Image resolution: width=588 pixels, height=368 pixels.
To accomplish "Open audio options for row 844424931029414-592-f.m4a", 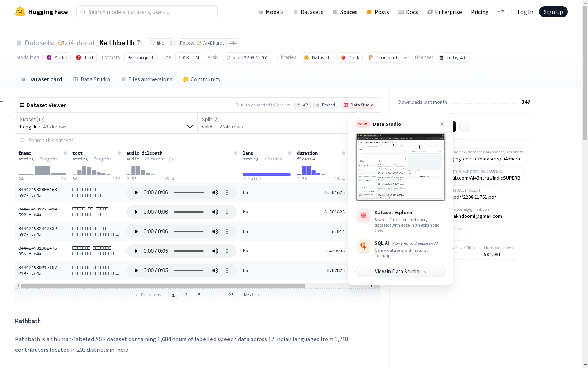I will pyautogui.click(x=227, y=212).
